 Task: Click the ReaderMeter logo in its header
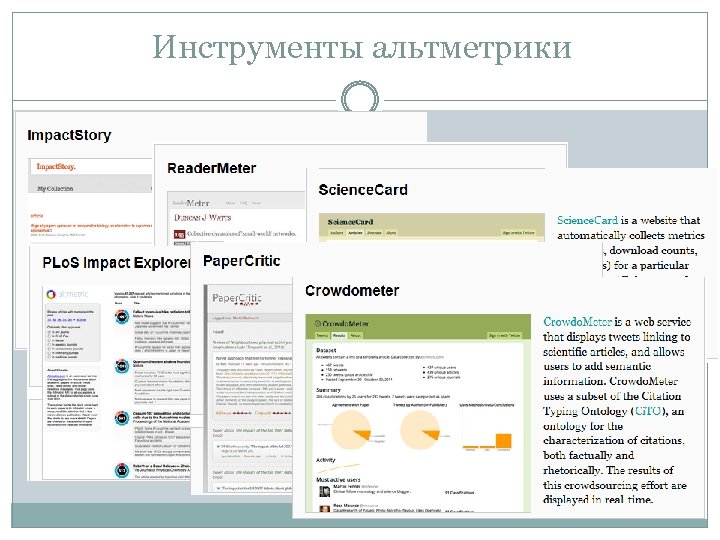coord(191,202)
